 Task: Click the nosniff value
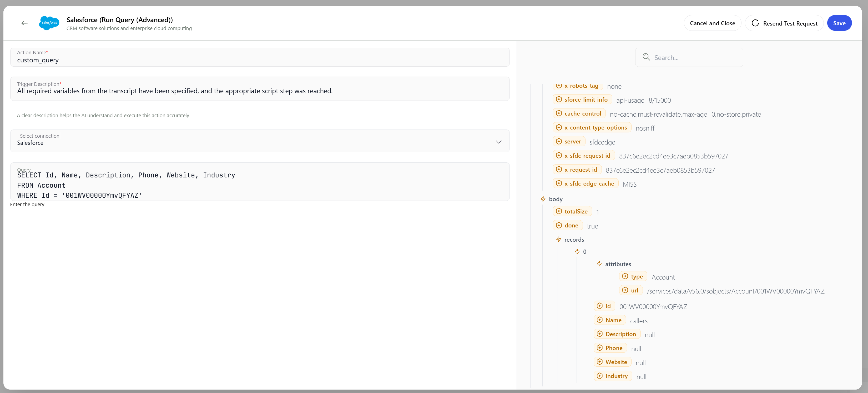coord(645,128)
